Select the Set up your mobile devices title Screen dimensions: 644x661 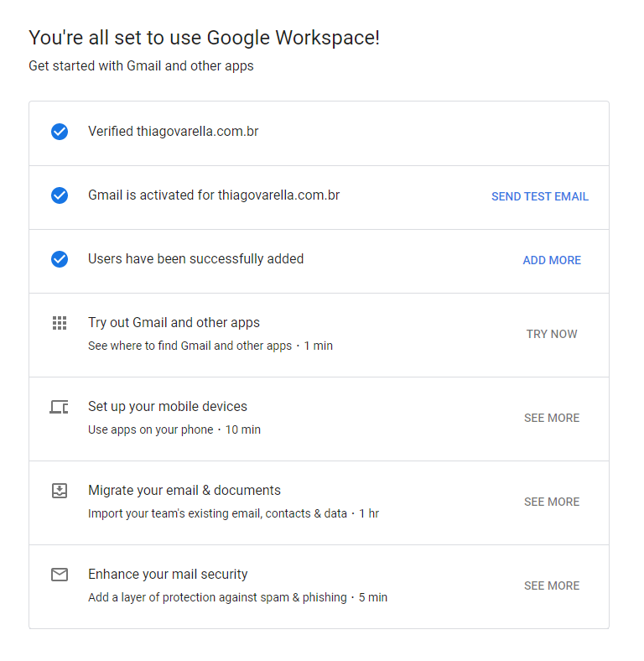(x=168, y=407)
